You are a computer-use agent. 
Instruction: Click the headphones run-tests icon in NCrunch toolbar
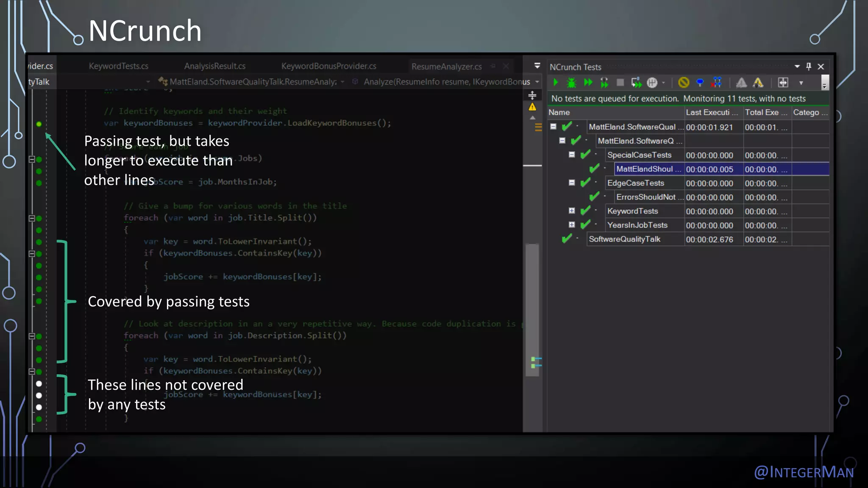[604, 82]
